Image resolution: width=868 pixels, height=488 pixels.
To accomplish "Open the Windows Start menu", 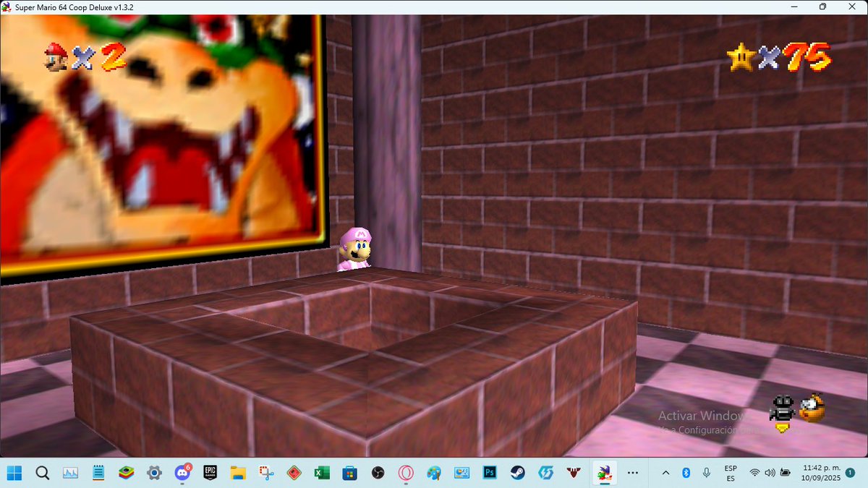I will (14, 474).
